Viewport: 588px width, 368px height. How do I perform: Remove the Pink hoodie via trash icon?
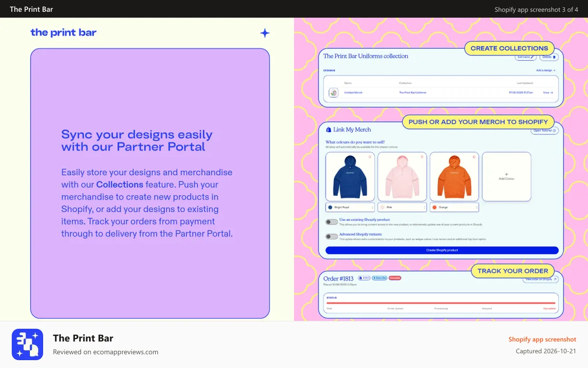[422, 157]
